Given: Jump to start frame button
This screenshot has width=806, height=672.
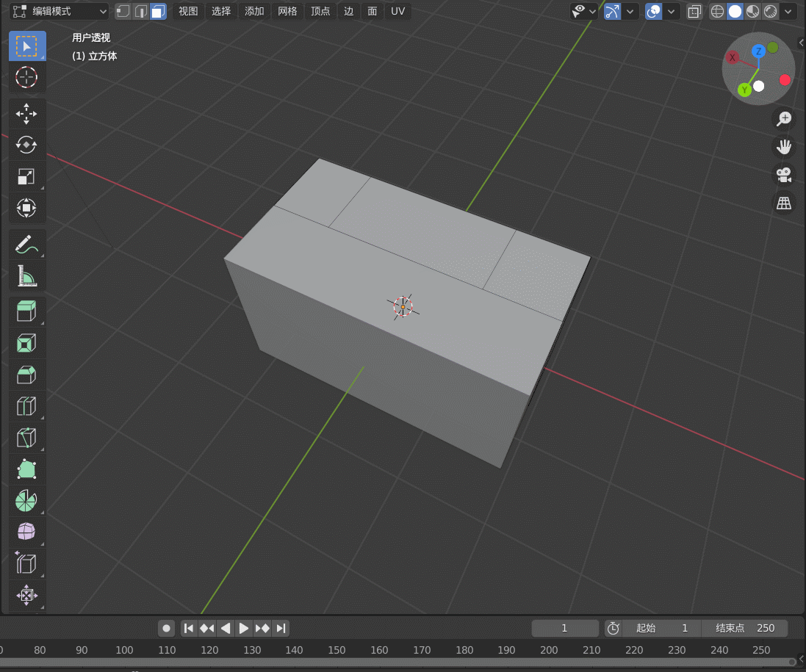Looking at the screenshot, I should 189,628.
